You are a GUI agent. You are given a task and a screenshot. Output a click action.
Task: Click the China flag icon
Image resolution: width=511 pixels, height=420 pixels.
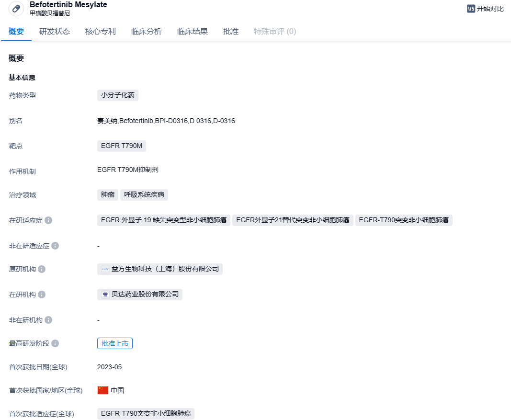point(103,390)
